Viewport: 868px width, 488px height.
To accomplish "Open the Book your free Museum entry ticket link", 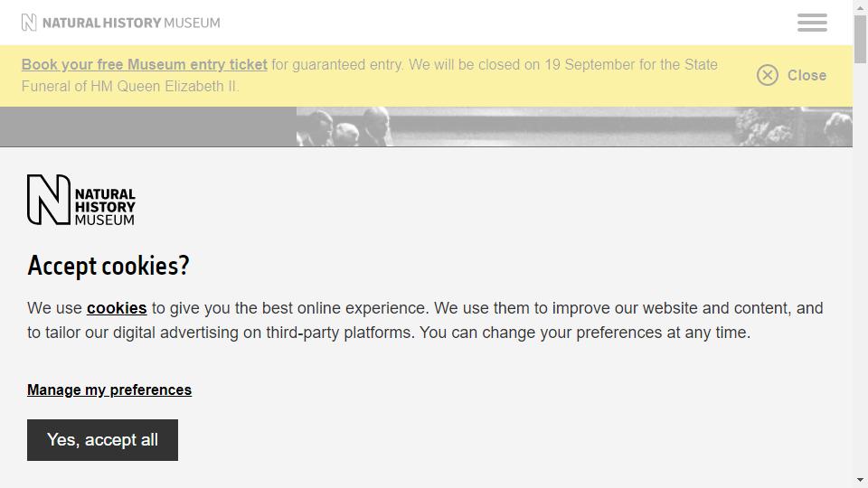I will tap(145, 64).
